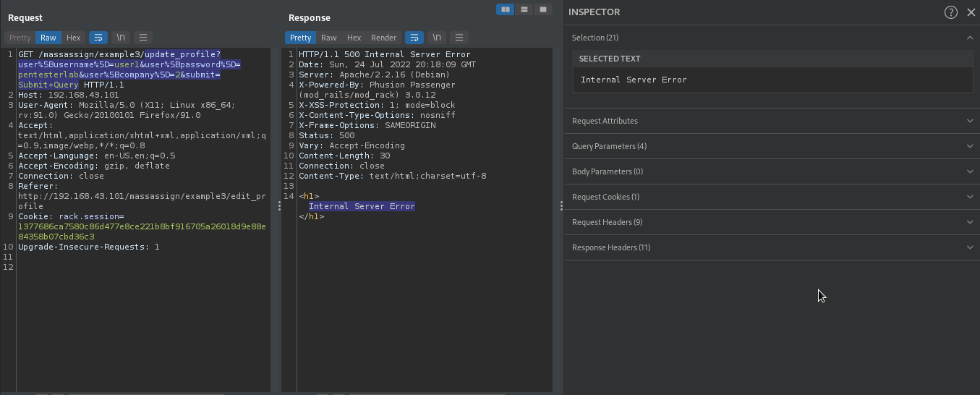This screenshot has height=395, width=980.
Task: Expand Request Attributes section
Action: pos(772,121)
